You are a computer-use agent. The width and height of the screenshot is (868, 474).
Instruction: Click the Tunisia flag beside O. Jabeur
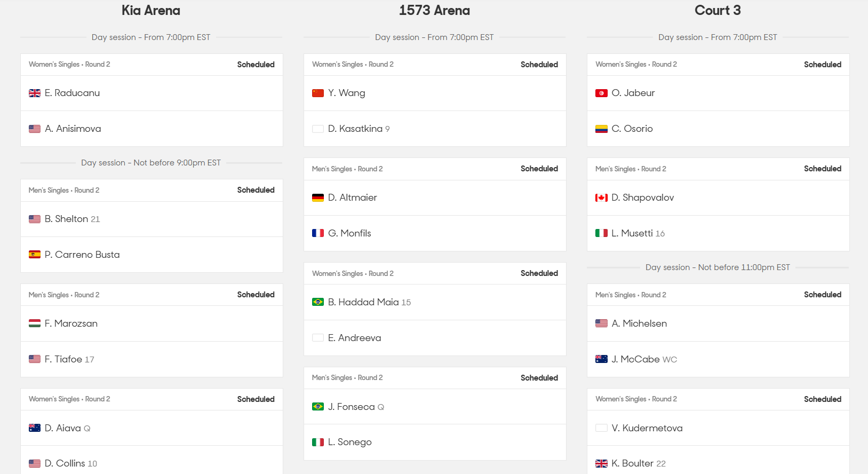pyautogui.click(x=601, y=93)
